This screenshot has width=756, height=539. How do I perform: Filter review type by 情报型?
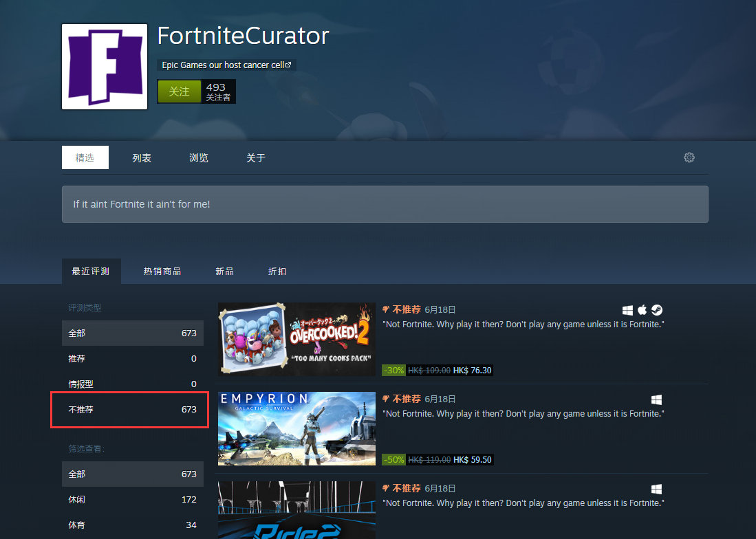coord(133,384)
